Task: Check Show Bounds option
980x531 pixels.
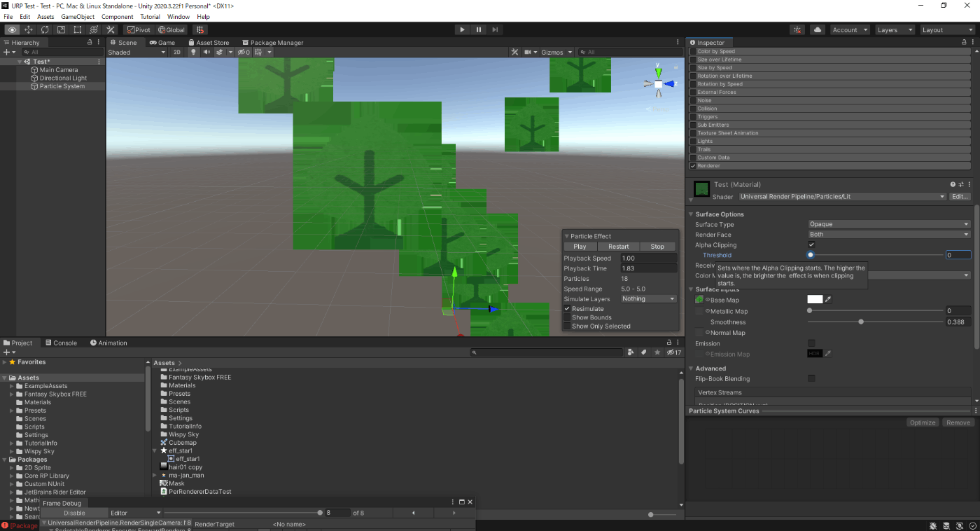Action: click(568, 317)
